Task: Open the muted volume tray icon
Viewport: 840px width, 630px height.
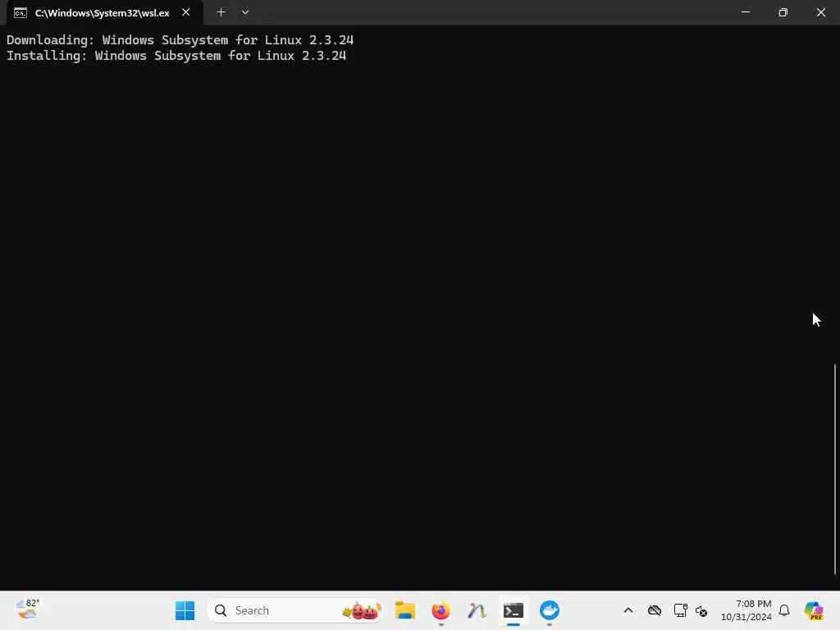Action: (701, 610)
